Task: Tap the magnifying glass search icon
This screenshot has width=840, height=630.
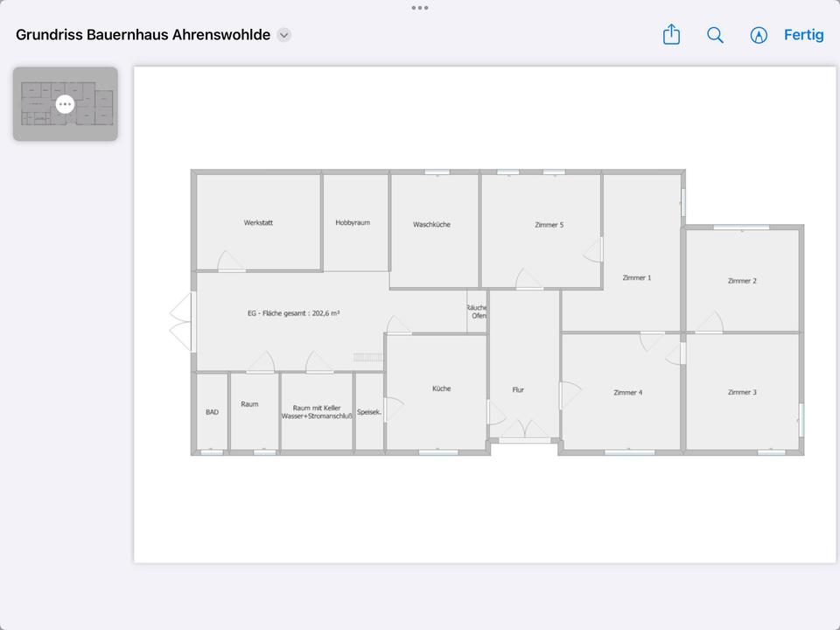Action: [715, 35]
